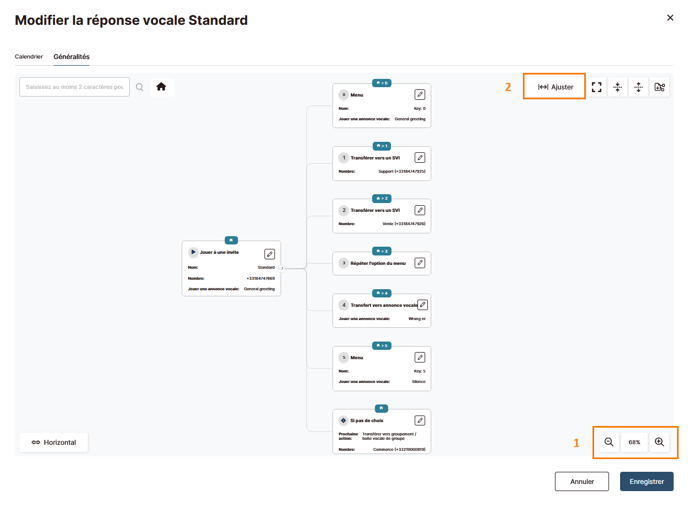Viewport: 688px width, 506px height.
Task: Focus the node search input field
Action: [74, 87]
